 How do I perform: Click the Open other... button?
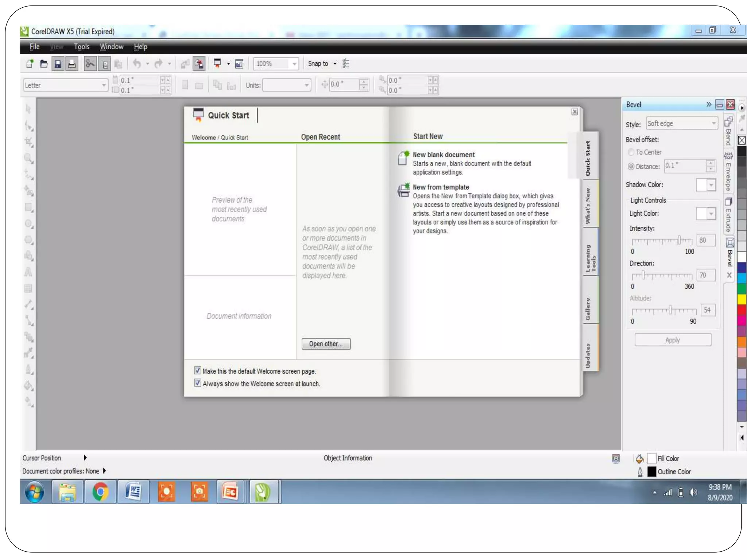[x=326, y=344]
